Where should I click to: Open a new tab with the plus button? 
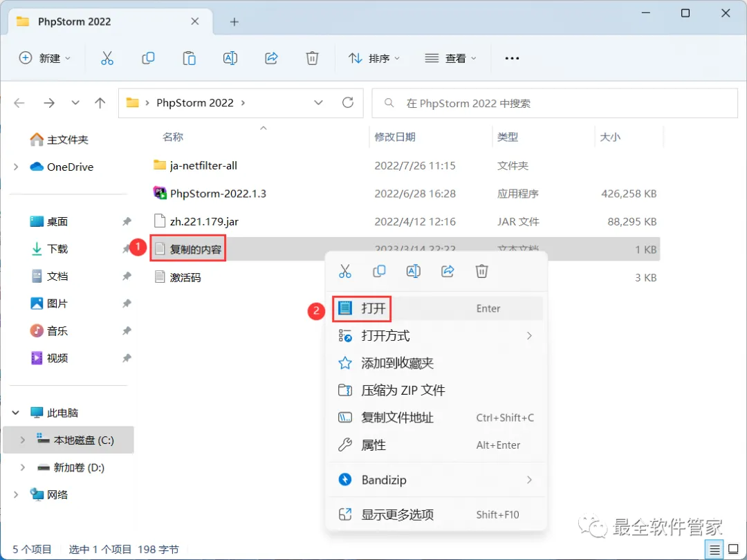(234, 22)
